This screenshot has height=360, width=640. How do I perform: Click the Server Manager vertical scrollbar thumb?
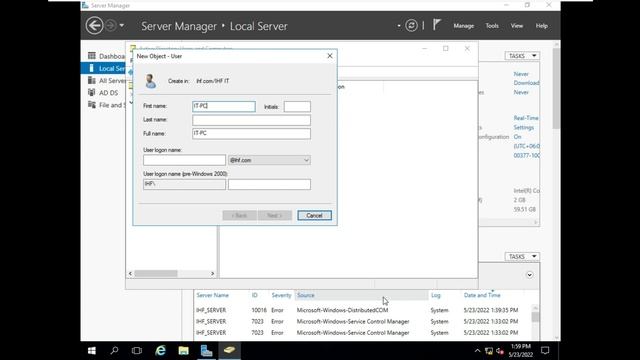coord(556,88)
